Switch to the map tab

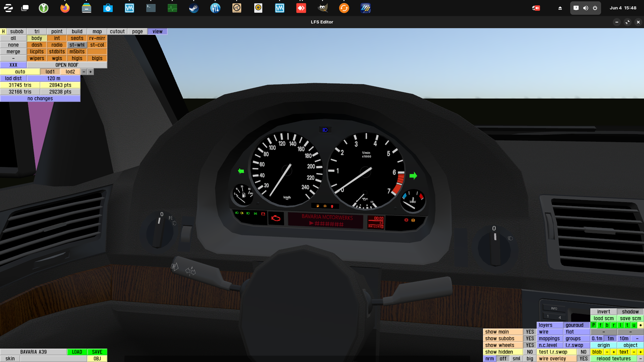(x=97, y=32)
